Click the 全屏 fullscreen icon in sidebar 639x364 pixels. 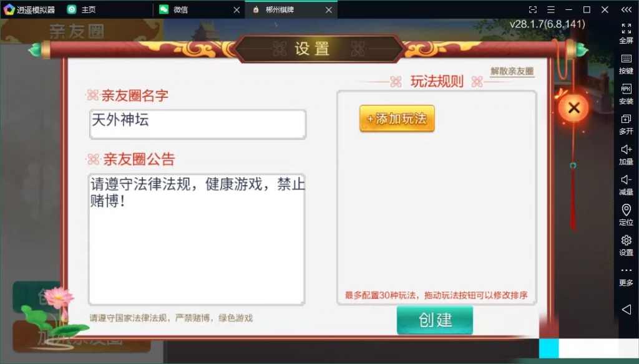[626, 34]
